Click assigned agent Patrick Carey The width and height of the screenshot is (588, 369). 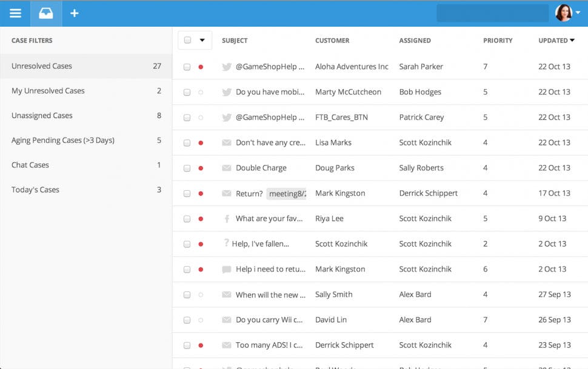pos(421,118)
